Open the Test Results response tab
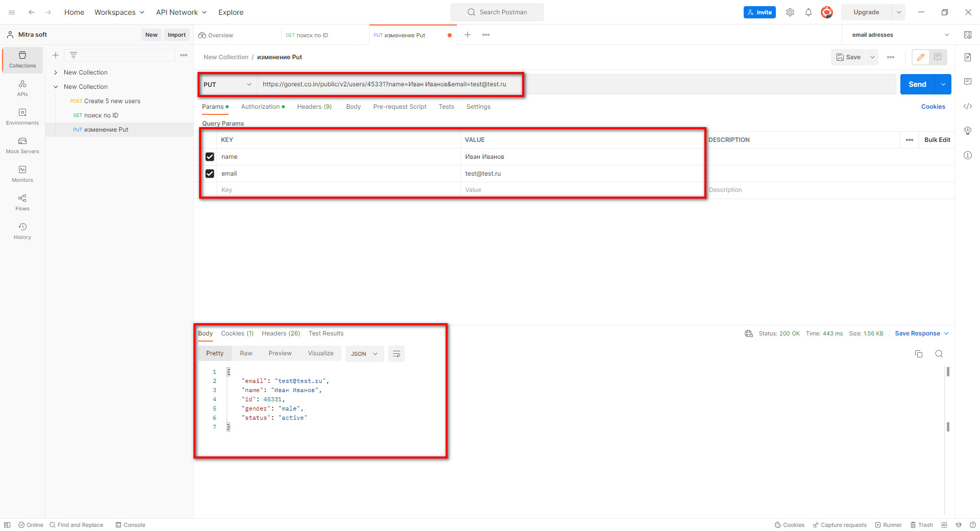This screenshot has width=980, height=531. click(326, 333)
